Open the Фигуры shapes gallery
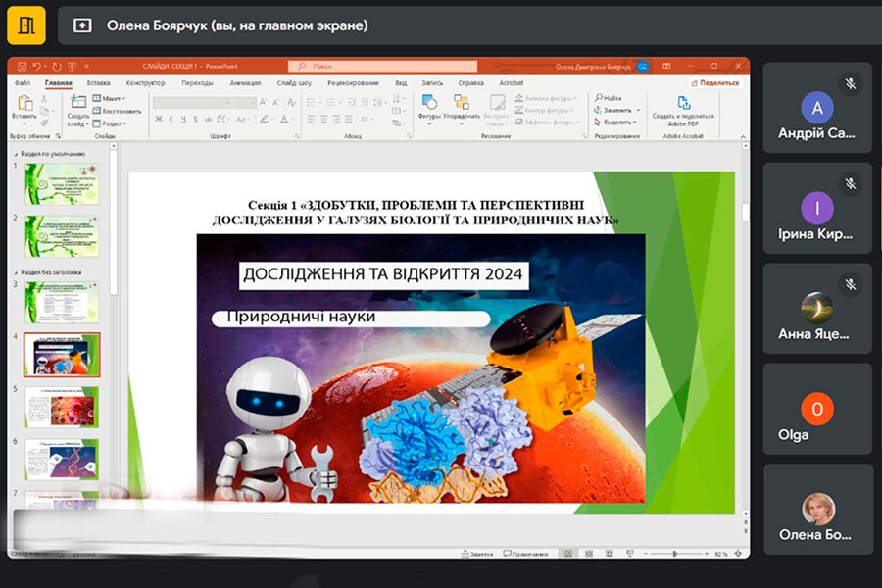The image size is (882, 588). coord(429,103)
